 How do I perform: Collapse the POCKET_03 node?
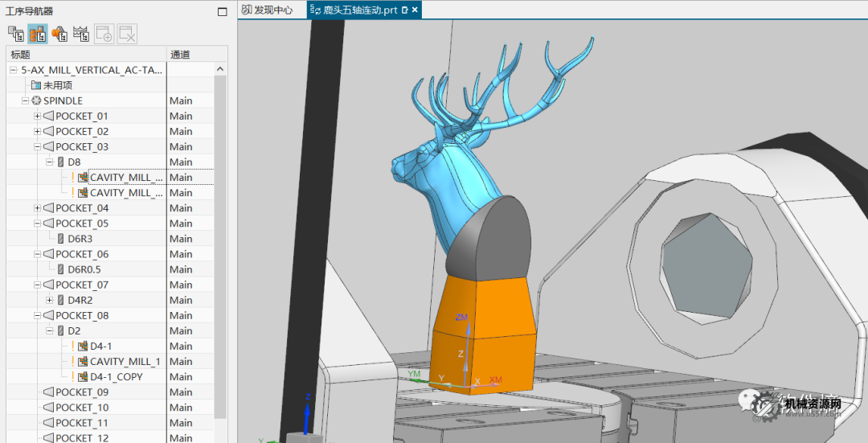37,147
